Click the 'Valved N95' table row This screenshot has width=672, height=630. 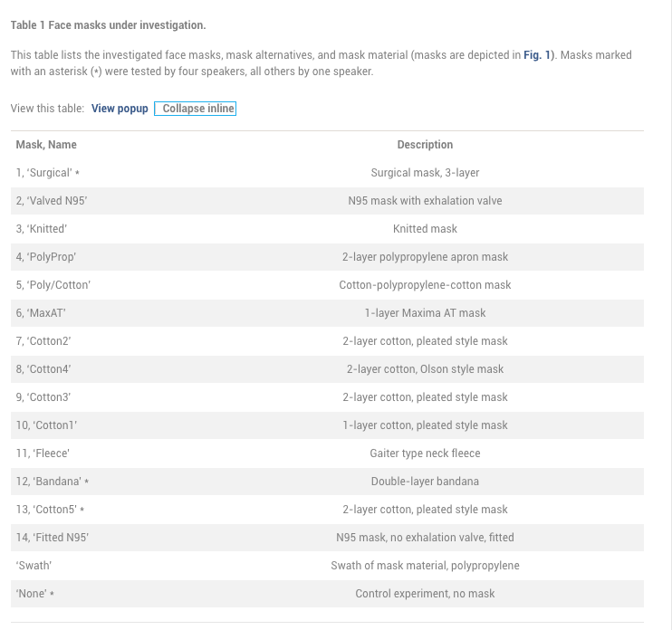pyautogui.click(x=327, y=201)
